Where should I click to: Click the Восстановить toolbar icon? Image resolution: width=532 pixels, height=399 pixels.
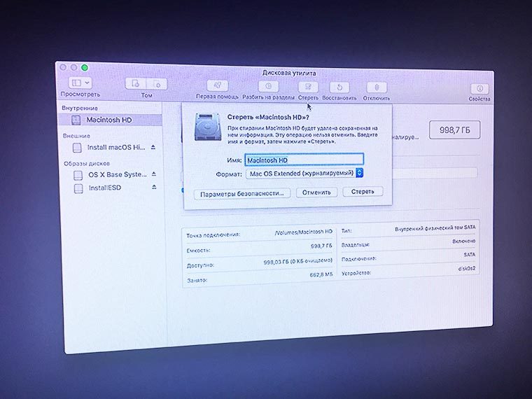point(339,87)
